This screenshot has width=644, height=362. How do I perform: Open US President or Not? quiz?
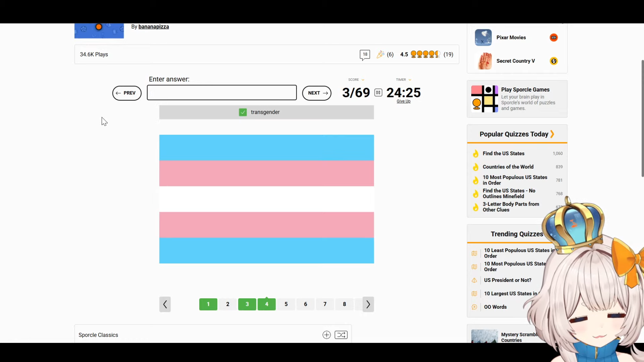[x=507, y=280]
